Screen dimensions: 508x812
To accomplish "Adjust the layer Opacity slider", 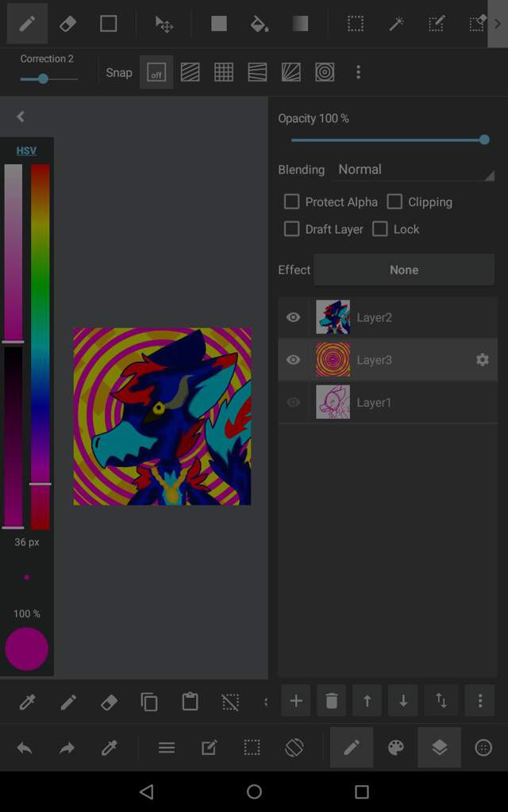I will tap(387, 140).
